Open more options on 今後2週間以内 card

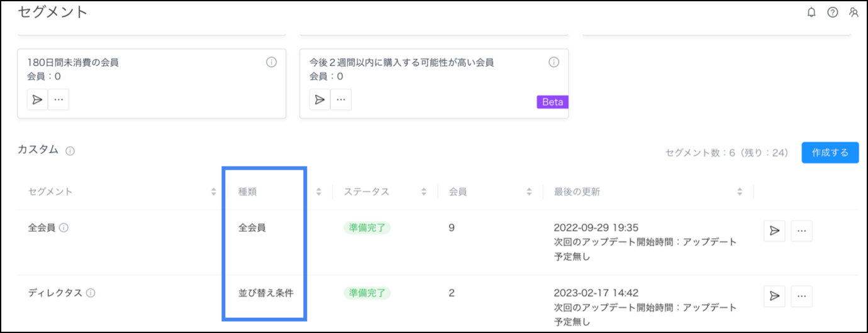[x=341, y=99]
